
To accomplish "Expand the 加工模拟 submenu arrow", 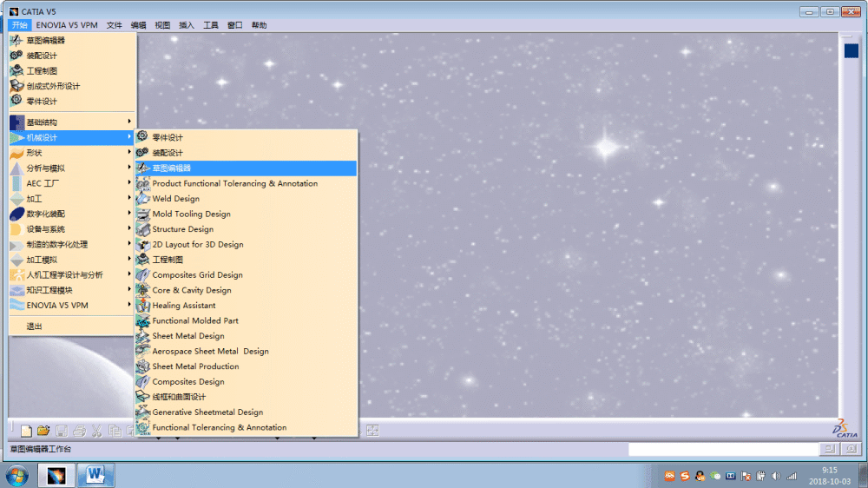I will [x=129, y=259].
